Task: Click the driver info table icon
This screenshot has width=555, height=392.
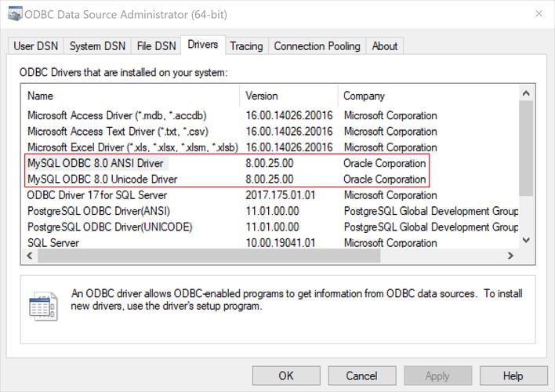Action: tap(43, 307)
